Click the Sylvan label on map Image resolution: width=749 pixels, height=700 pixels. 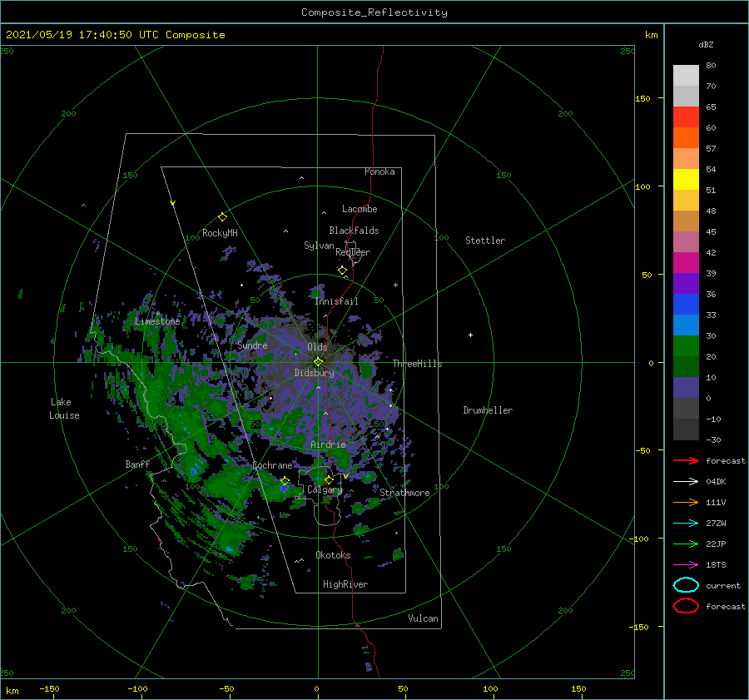point(319,246)
